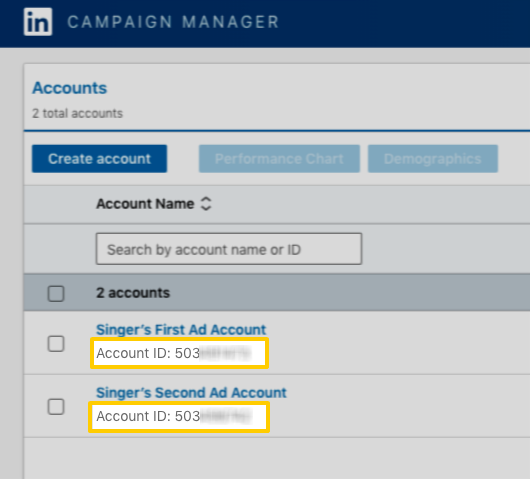Select second account's Account ID text
This screenshot has width=530, height=479.
tap(174, 416)
